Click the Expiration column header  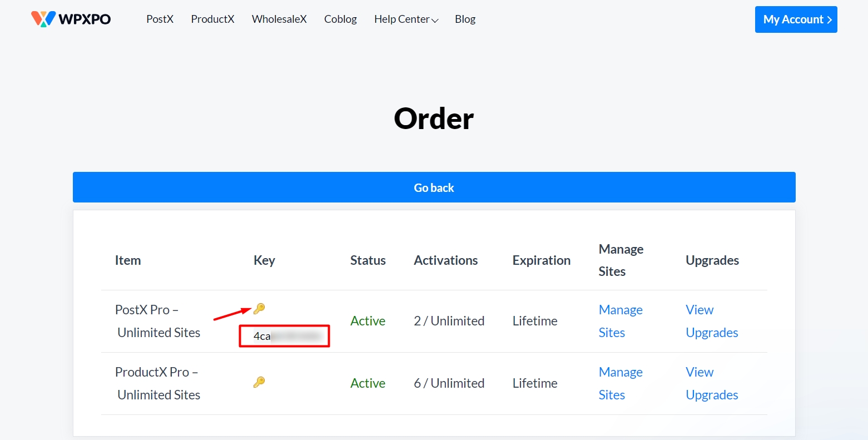pyautogui.click(x=541, y=260)
